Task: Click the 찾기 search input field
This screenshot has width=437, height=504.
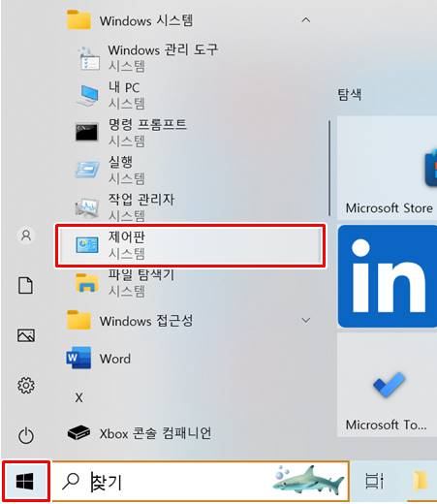Action: coord(201,482)
